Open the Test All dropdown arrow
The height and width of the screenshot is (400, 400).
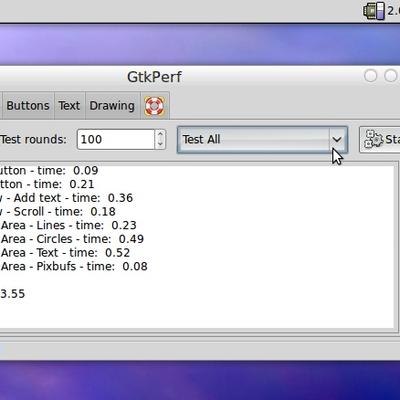click(337, 139)
